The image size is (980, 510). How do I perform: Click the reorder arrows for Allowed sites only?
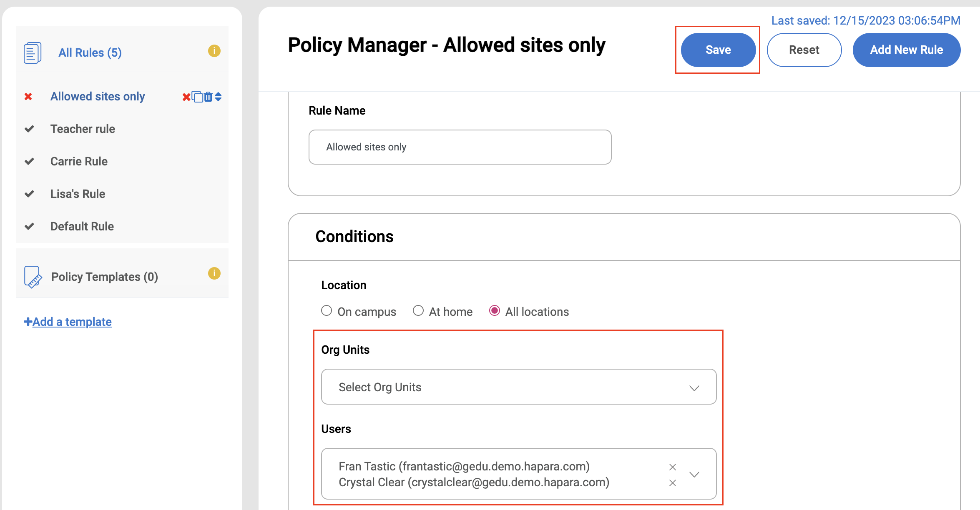point(218,97)
